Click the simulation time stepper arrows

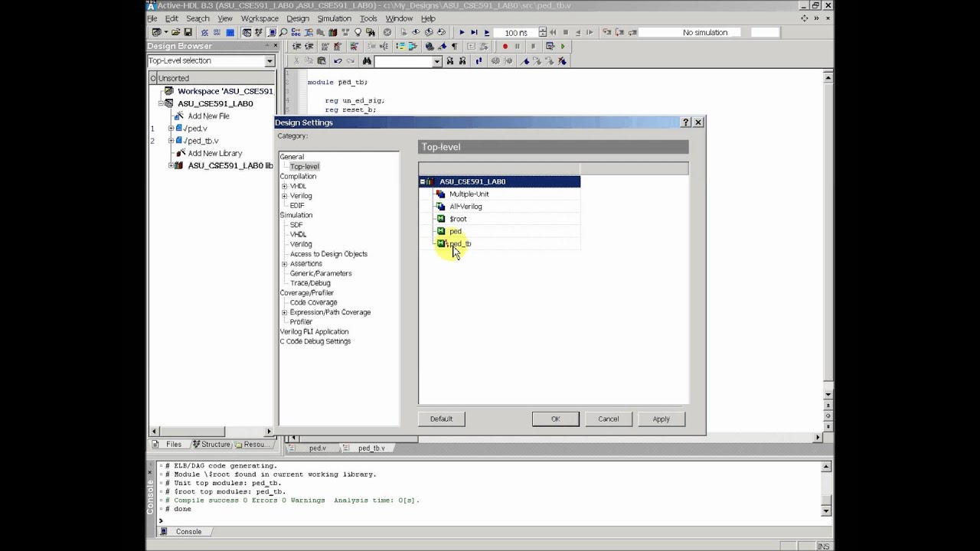pyautogui.click(x=543, y=32)
